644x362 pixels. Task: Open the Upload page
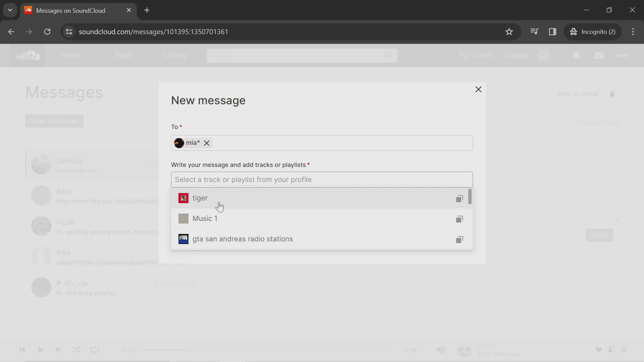(515, 55)
